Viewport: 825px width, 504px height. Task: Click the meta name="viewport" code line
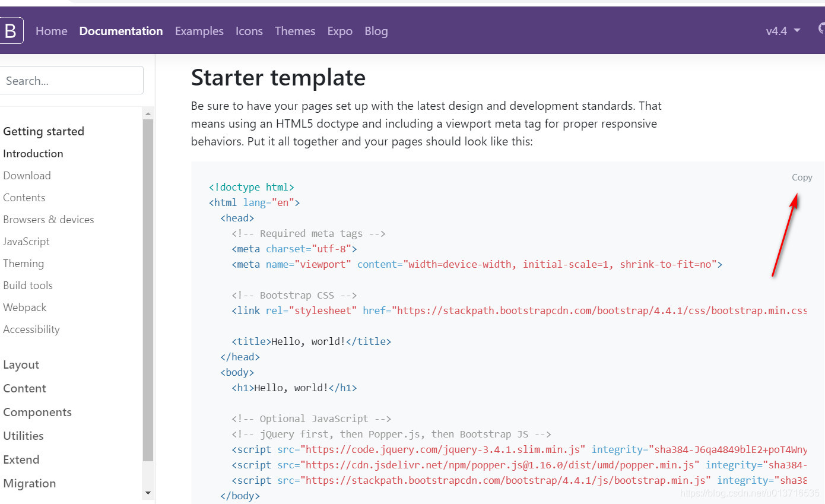pos(477,264)
